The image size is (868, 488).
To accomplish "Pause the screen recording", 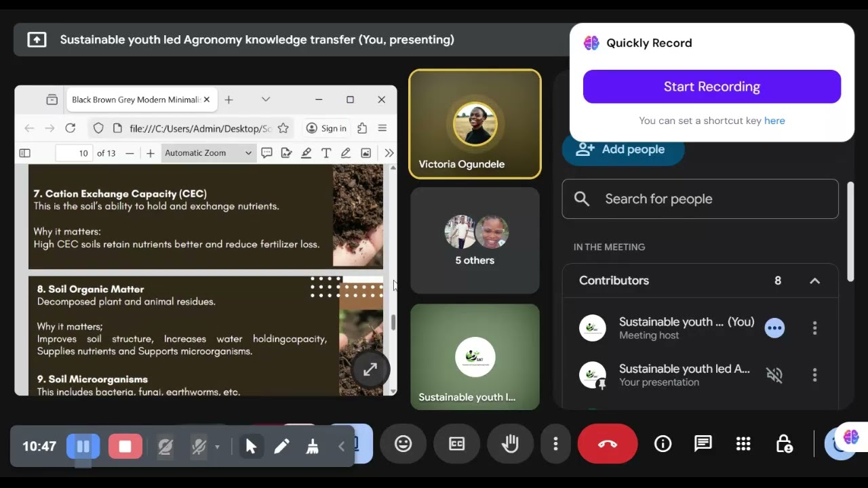I will click(83, 446).
